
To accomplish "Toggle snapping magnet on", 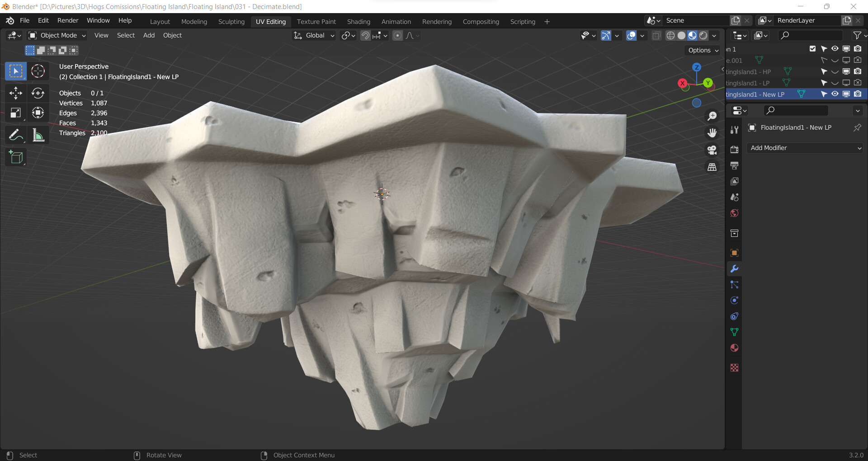I will [x=365, y=35].
